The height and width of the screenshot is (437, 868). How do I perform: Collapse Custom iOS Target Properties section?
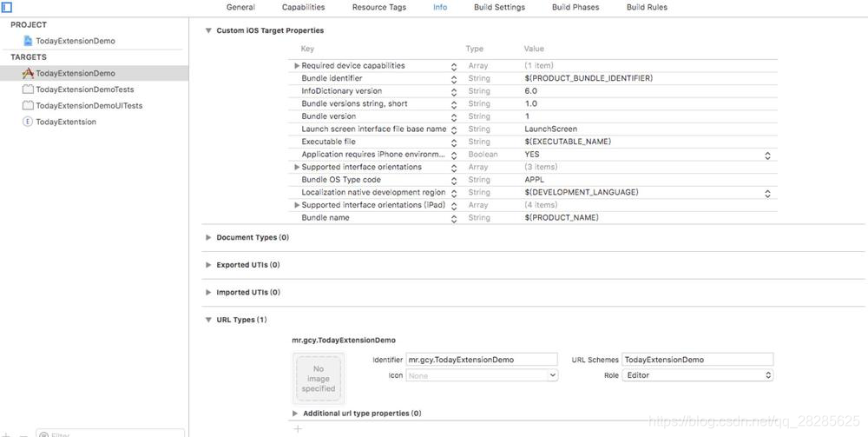pyautogui.click(x=208, y=30)
